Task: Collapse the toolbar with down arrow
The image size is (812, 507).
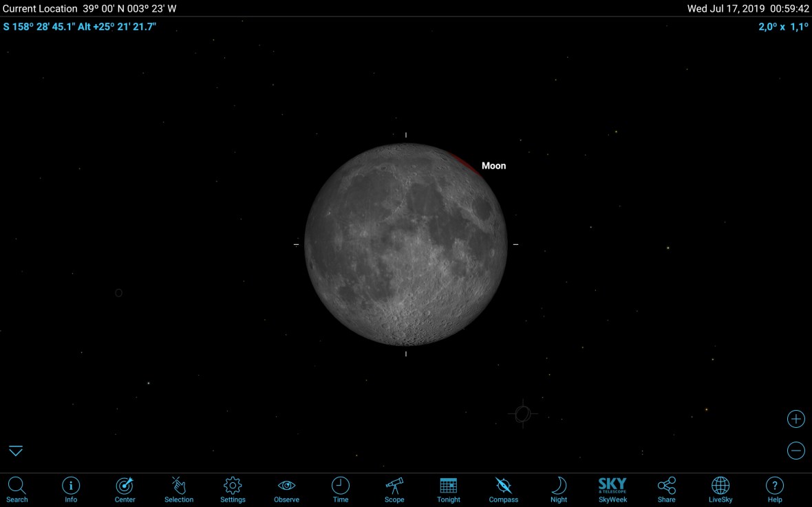Action: click(x=16, y=451)
